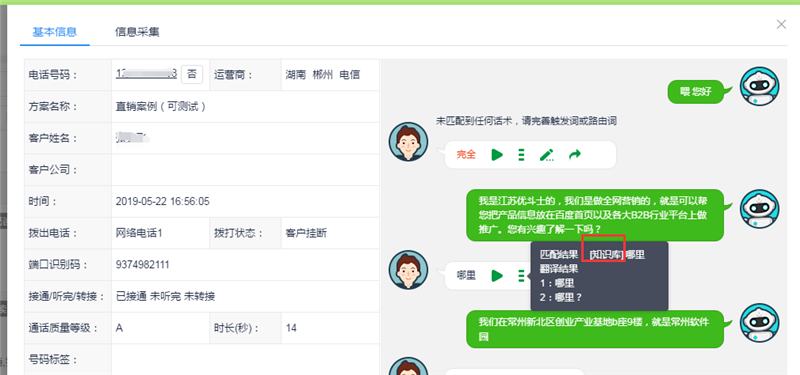Select the 我是江苏优斗士的 robot message bubble
This screenshot has width=800, height=375.
tap(595, 215)
